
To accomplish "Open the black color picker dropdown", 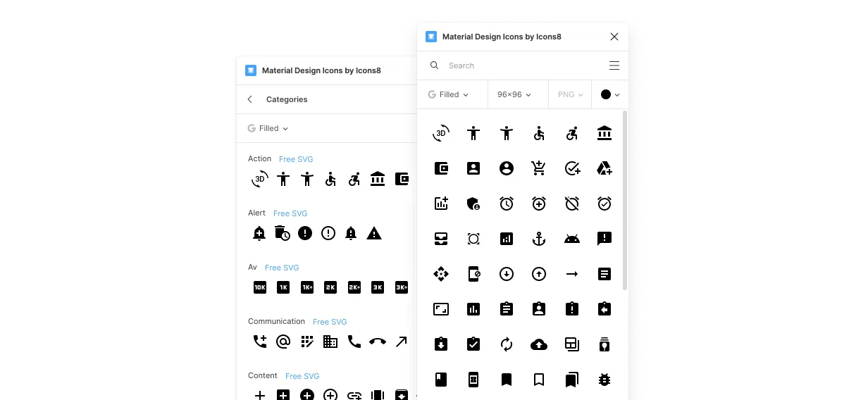I will (610, 94).
